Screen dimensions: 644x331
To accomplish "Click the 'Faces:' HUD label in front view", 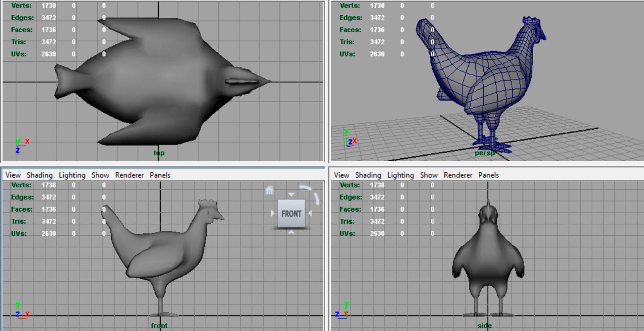I will [22, 209].
